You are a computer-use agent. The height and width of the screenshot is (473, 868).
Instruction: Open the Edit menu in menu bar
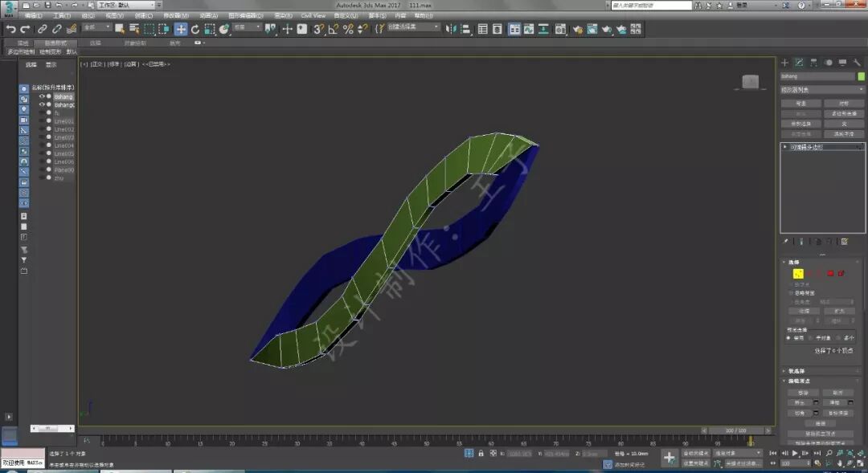34,15
